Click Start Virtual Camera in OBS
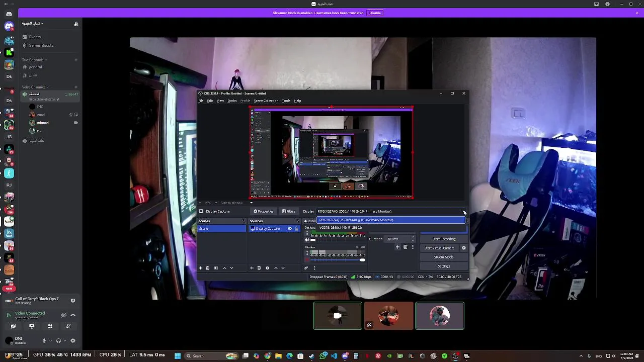644x362 pixels. tap(439, 248)
